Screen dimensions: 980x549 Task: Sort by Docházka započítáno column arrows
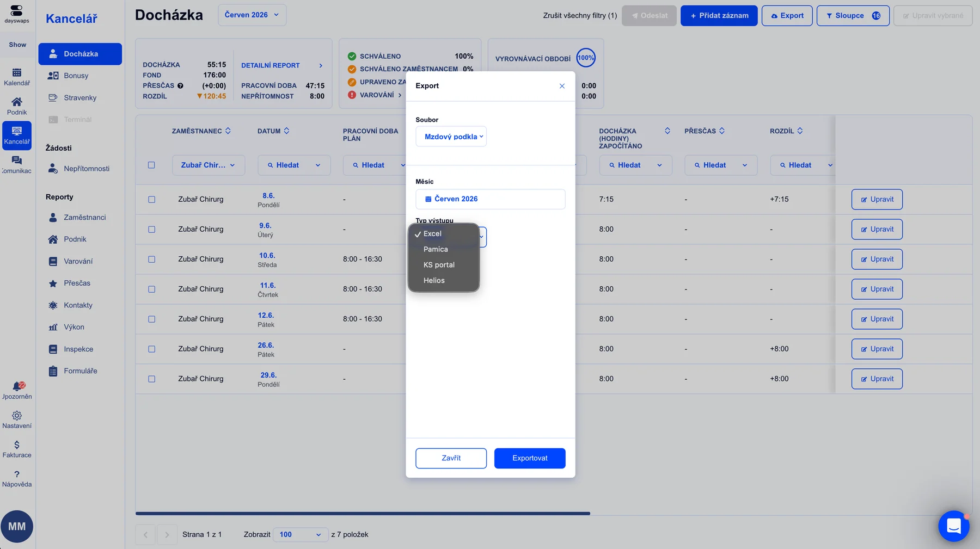(667, 131)
